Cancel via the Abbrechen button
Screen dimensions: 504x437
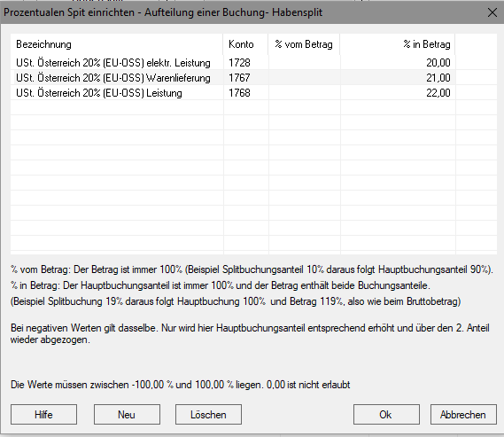click(463, 414)
